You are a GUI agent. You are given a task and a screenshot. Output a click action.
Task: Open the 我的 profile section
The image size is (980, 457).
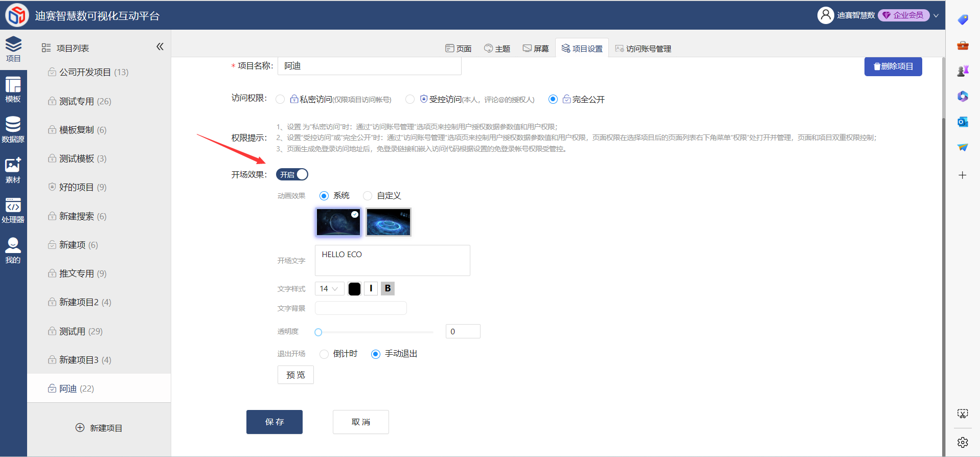pyautogui.click(x=13, y=250)
